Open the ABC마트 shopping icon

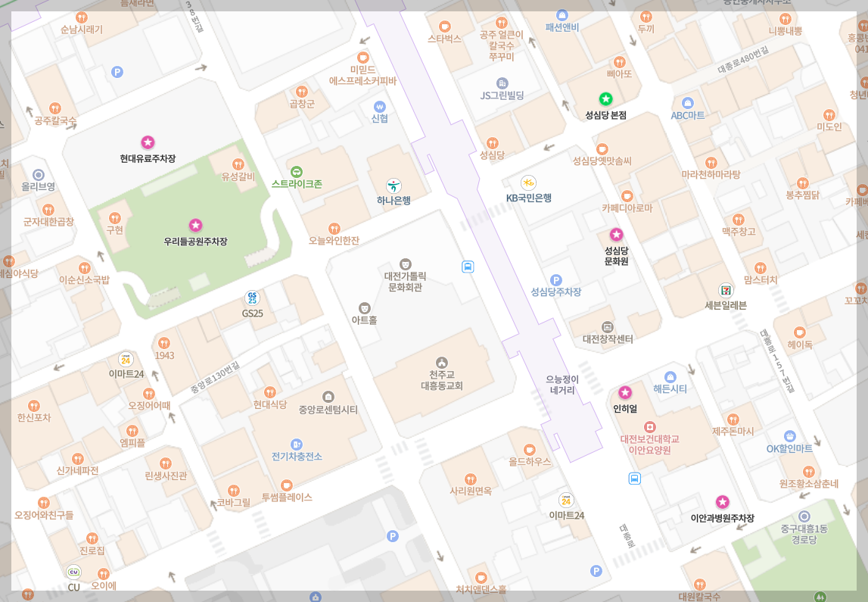688,103
